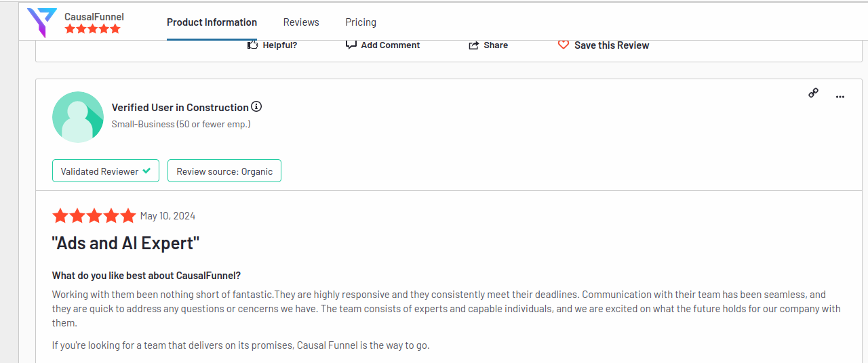Click Verified User in Construction name
The width and height of the screenshot is (868, 363).
(180, 107)
